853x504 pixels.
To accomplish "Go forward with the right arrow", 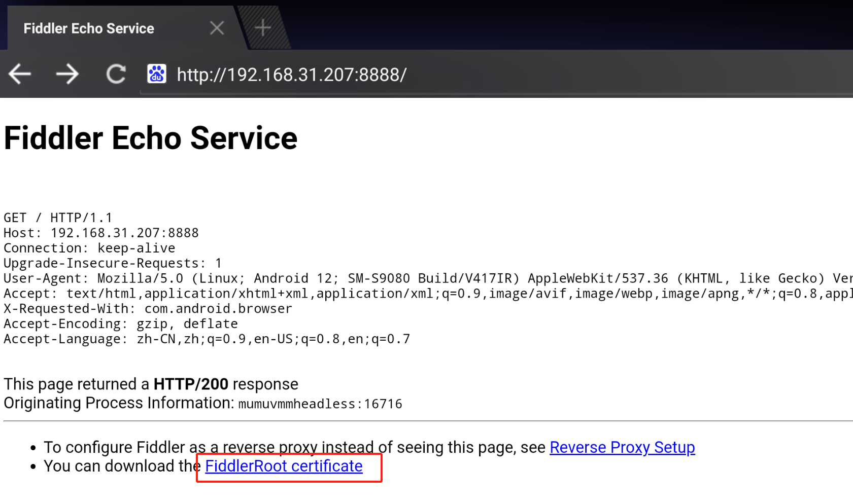I will [x=67, y=74].
